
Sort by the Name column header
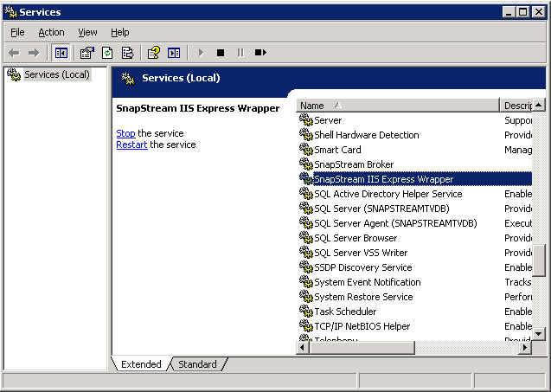[398, 106]
